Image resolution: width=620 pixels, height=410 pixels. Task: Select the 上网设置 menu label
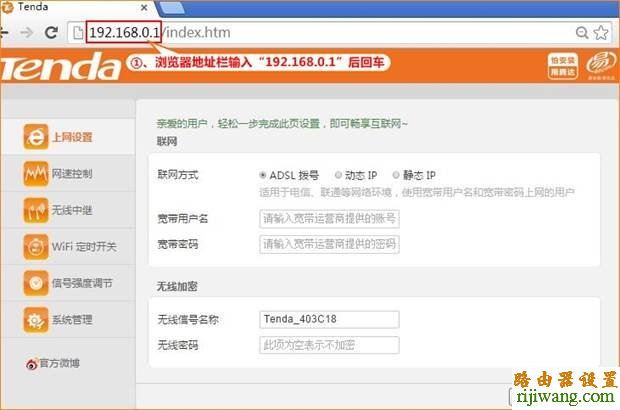point(72,137)
